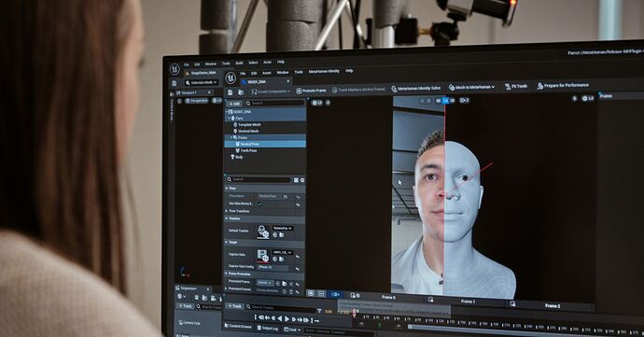Open the Asset menu

pos(267,73)
